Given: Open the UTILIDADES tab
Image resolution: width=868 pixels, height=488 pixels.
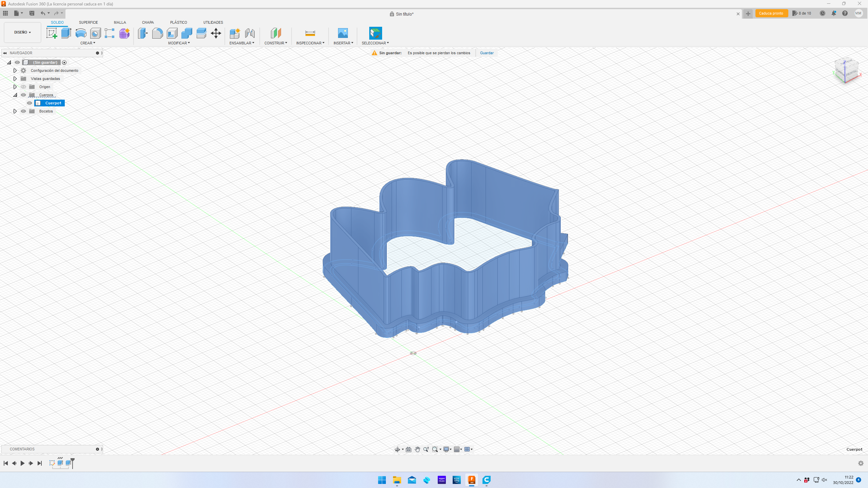Looking at the screenshot, I should (213, 22).
